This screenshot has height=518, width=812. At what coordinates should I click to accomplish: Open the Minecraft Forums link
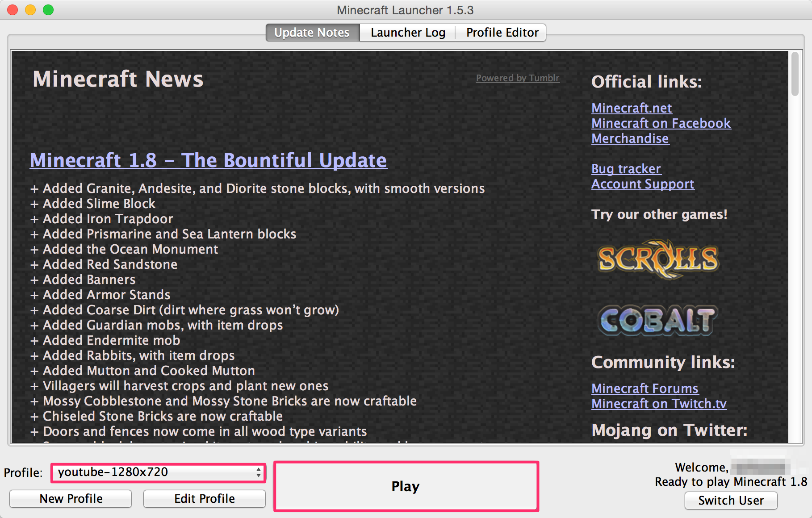pyautogui.click(x=645, y=388)
